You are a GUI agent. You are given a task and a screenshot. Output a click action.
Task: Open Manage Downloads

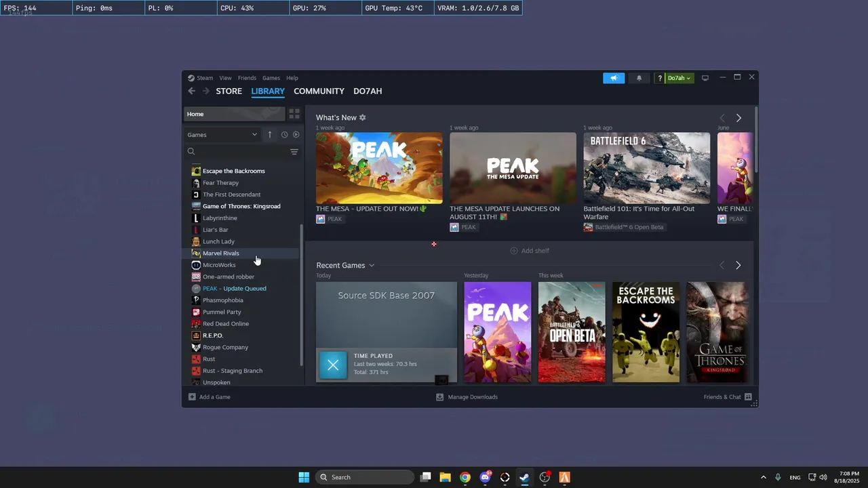point(467,397)
